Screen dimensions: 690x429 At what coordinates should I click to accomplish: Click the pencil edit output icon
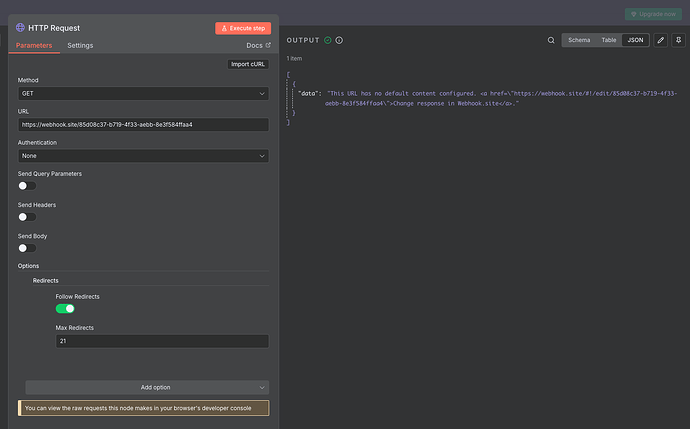pos(660,40)
